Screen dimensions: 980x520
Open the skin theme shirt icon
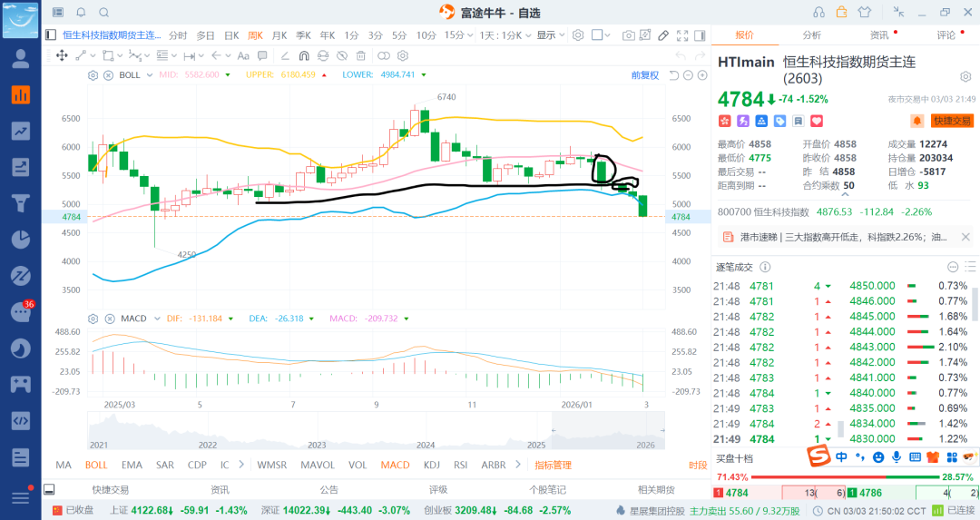pyautogui.click(x=865, y=13)
